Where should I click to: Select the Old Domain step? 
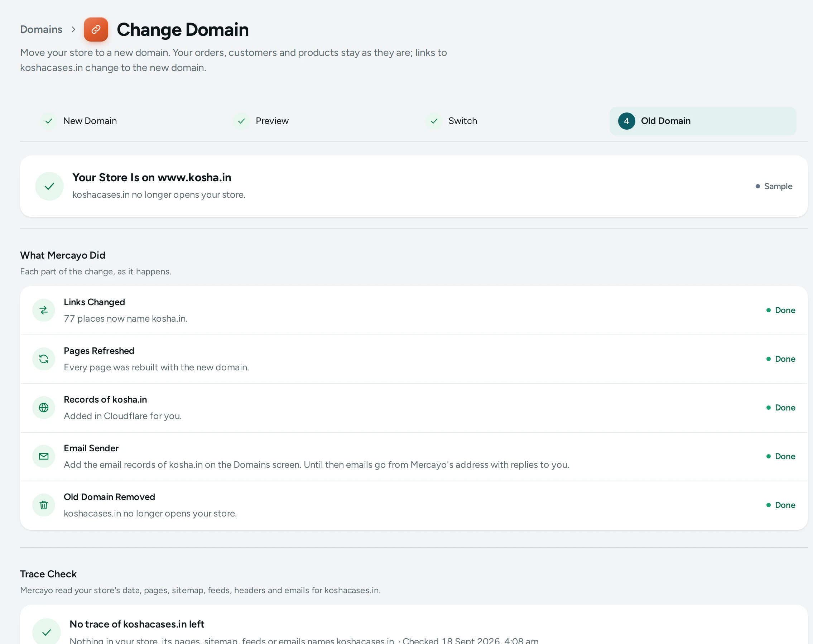[x=703, y=121]
